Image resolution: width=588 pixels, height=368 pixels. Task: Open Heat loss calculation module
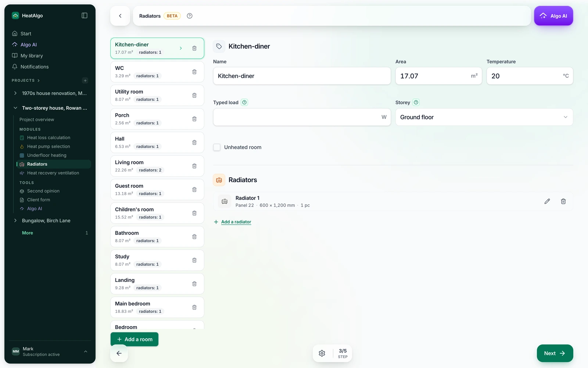[49, 138]
